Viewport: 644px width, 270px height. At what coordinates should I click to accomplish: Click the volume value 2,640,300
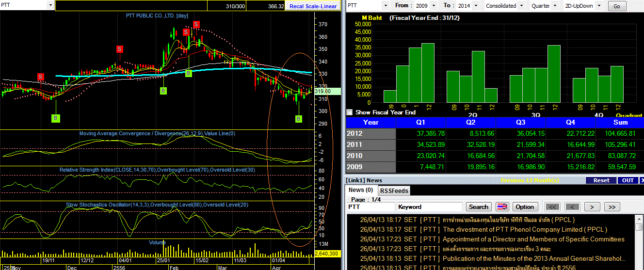tap(327, 254)
